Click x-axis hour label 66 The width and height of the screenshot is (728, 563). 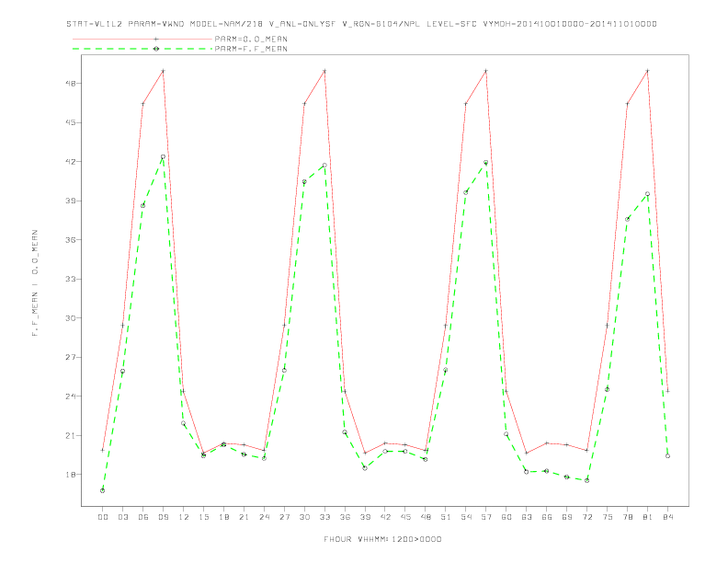(x=547, y=517)
